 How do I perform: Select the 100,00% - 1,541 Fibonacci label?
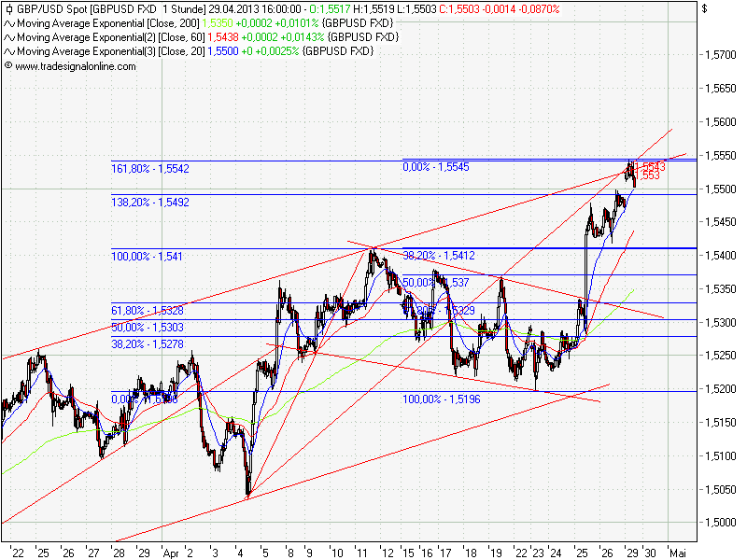pyautogui.click(x=147, y=257)
